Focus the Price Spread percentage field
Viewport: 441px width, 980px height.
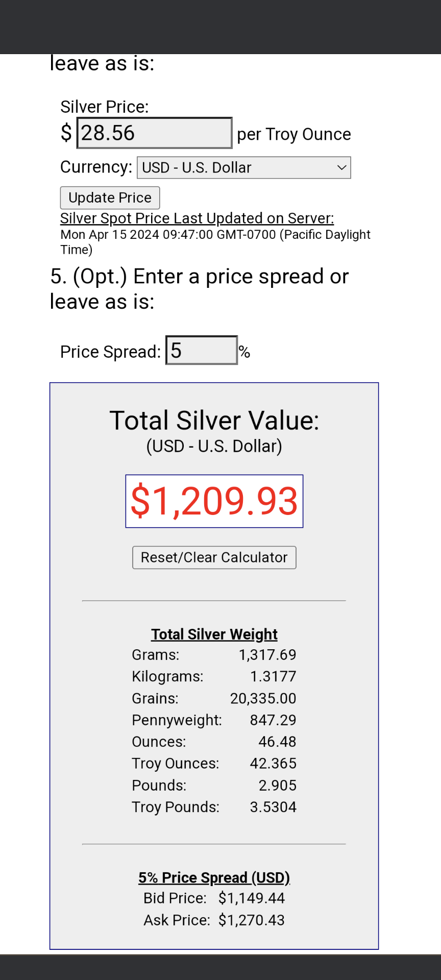coord(202,351)
